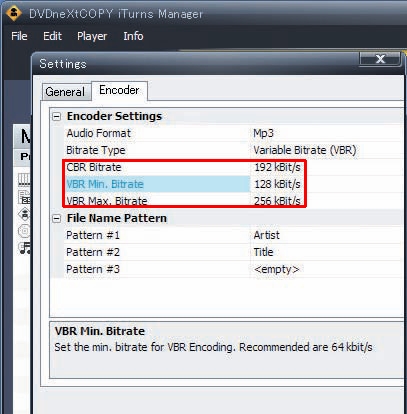407x414 pixels.
Task: Change the Variable Bitrate (VBR) value
Action: click(305, 150)
